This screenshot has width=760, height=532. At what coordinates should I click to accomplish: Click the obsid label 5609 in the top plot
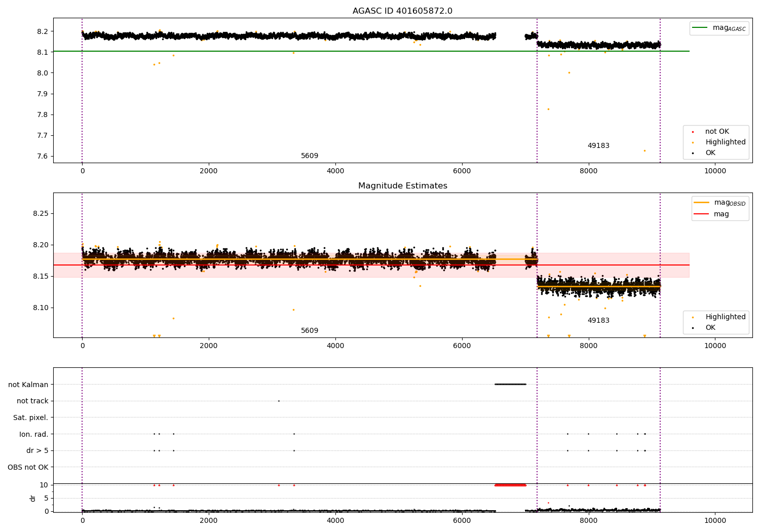coord(310,156)
